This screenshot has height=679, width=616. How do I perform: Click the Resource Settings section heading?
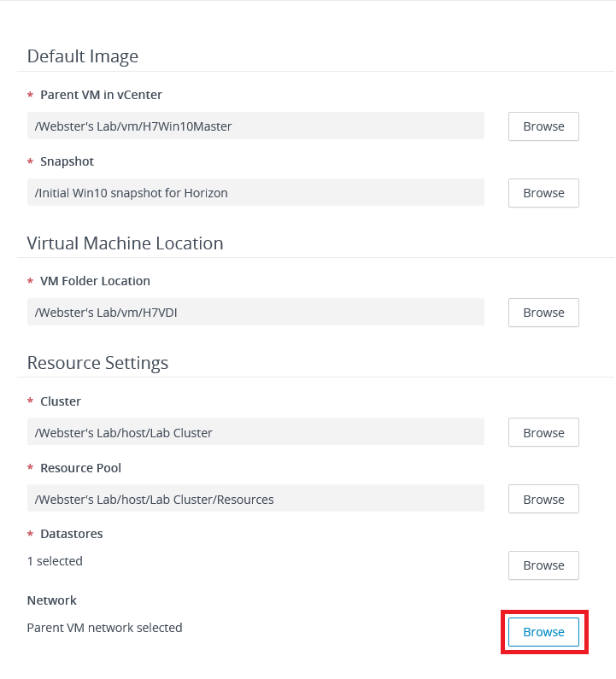97,363
